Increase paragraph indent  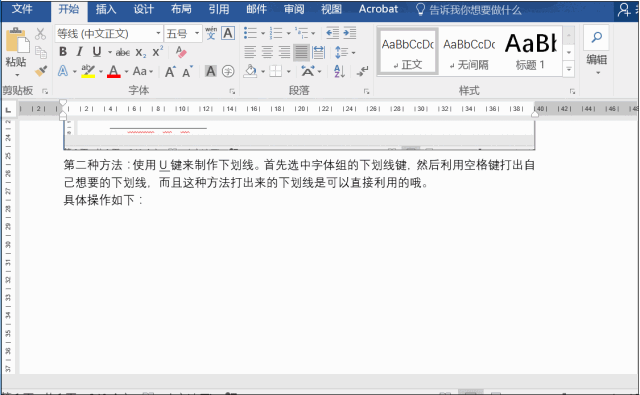(350, 33)
